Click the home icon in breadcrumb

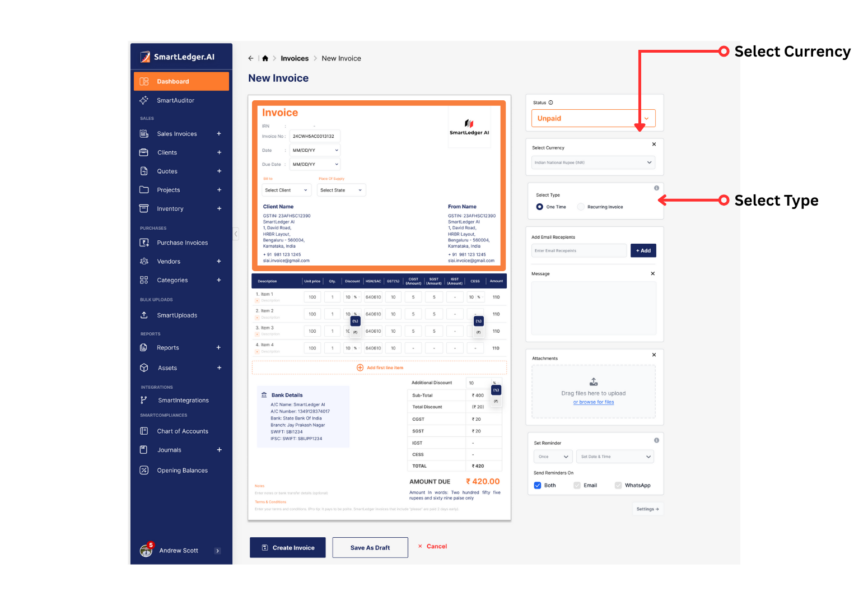pyautogui.click(x=265, y=58)
